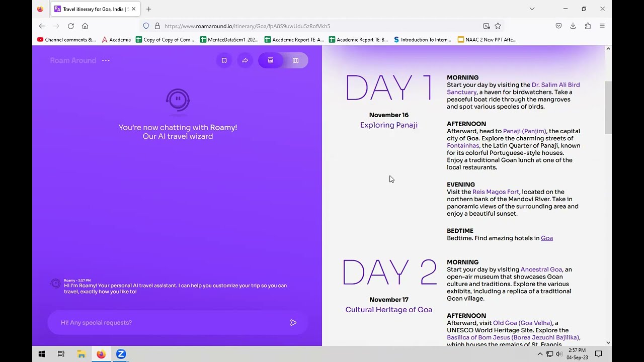Click the browser forward arrow
Screen dimensions: 644x362
56,26
